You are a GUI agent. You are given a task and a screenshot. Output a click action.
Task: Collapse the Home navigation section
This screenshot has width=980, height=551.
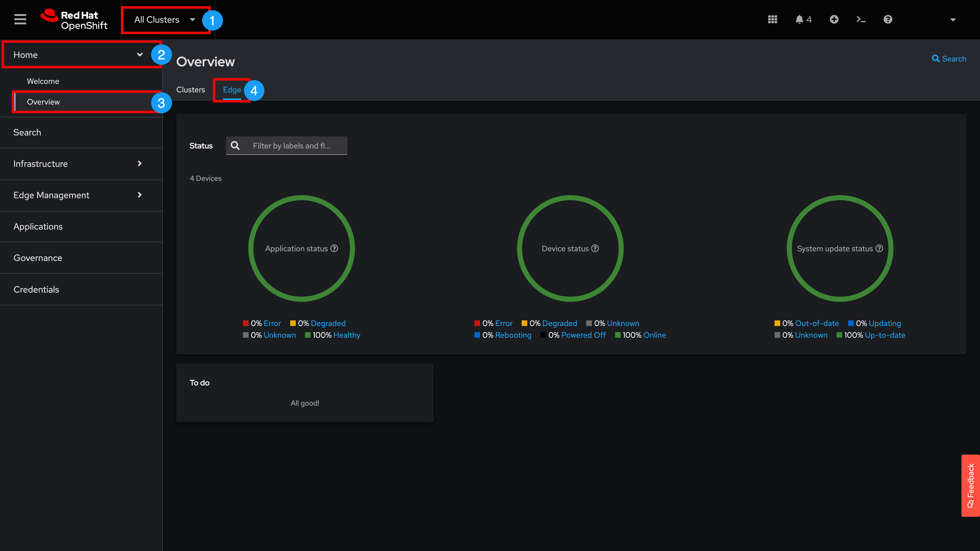(x=81, y=55)
